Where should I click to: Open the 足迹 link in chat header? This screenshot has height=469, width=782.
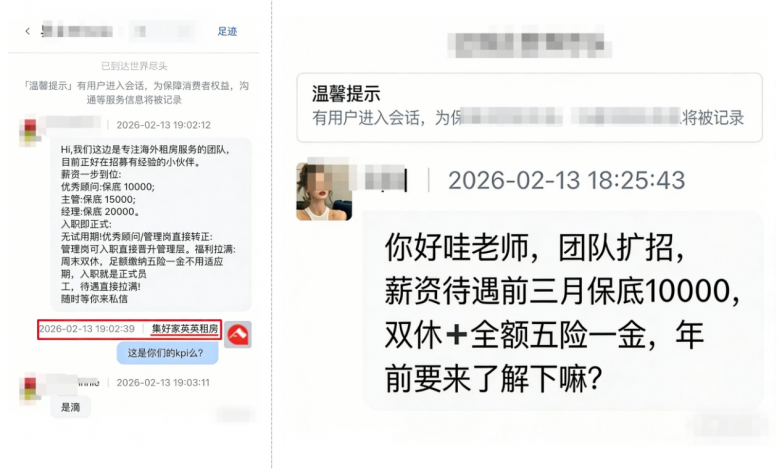pos(227,31)
